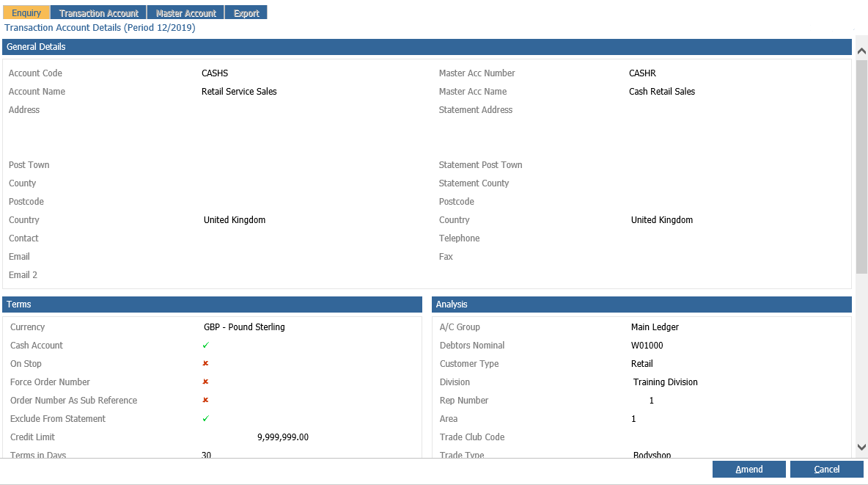Click the account code value CASHS
Viewport: 868px width, 485px height.
coord(215,73)
